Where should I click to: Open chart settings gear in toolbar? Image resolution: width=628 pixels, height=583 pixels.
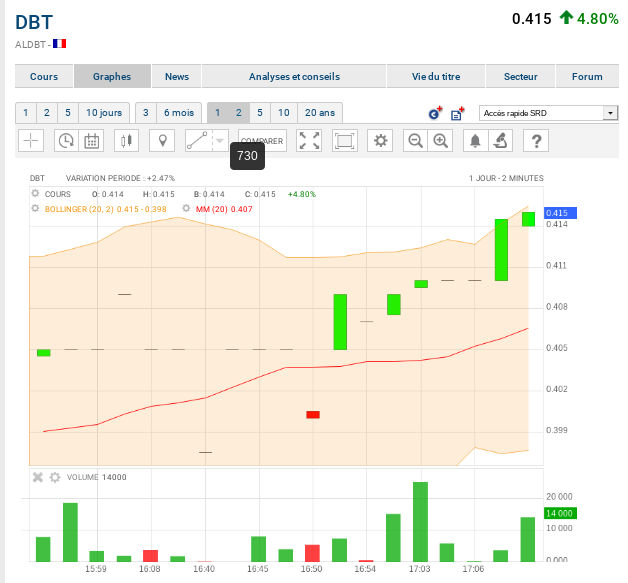pyautogui.click(x=380, y=141)
